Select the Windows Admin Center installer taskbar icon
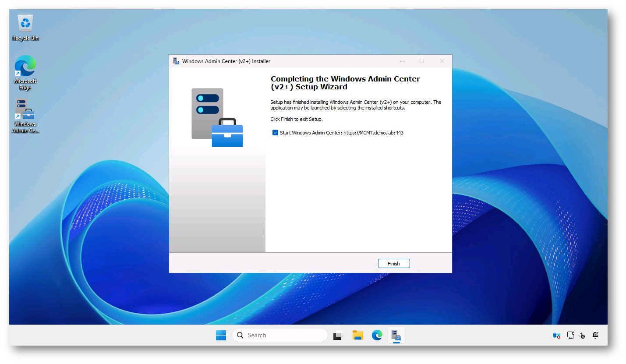 pyautogui.click(x=396, y=335)
